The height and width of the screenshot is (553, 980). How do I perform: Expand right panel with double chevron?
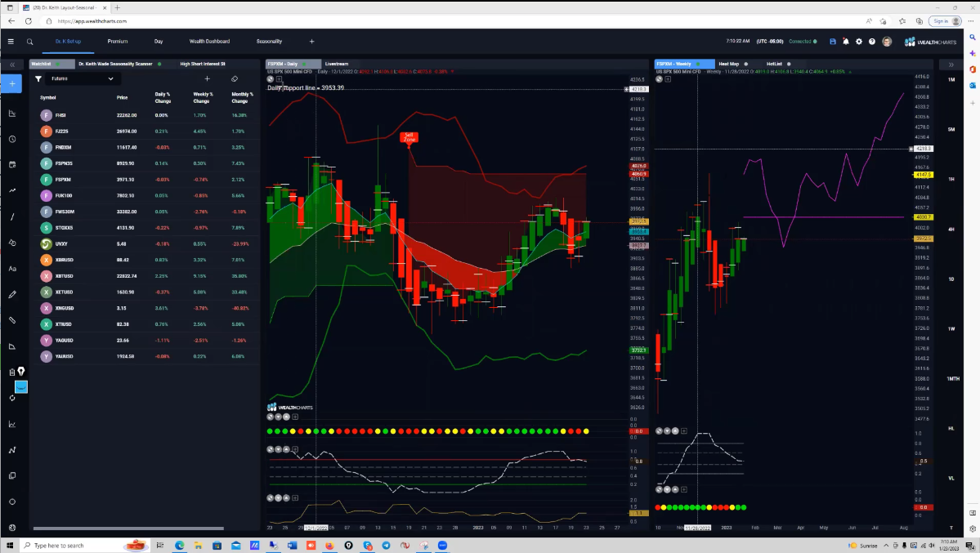[x=951, y=65]
